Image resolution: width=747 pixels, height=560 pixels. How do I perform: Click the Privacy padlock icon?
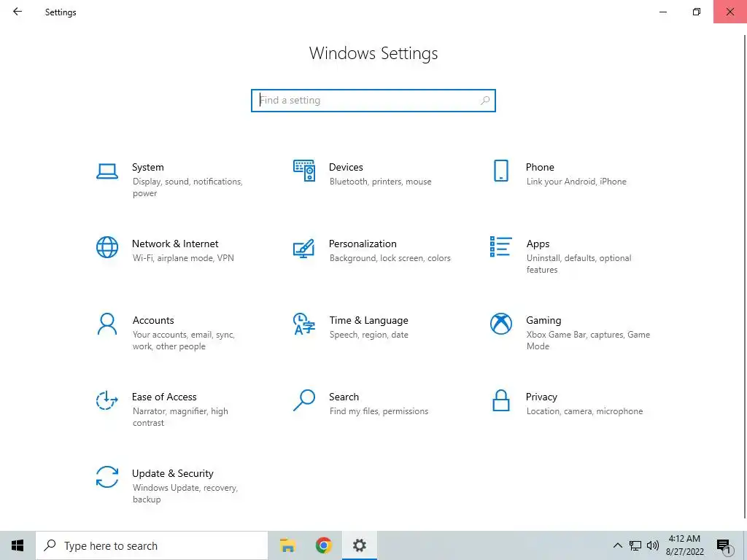(x=500, y=400)
